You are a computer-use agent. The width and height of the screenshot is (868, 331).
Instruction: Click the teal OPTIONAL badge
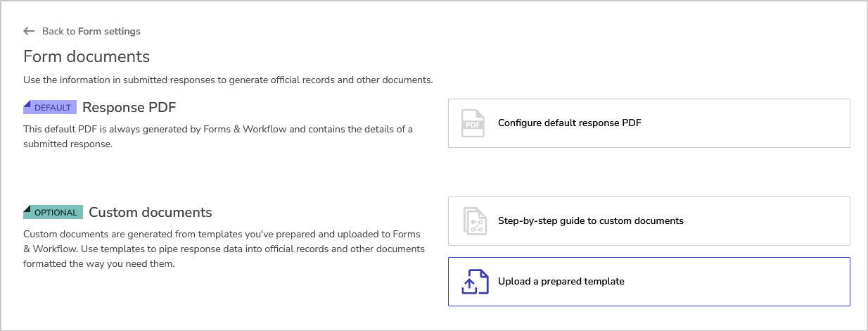(56, 213)
